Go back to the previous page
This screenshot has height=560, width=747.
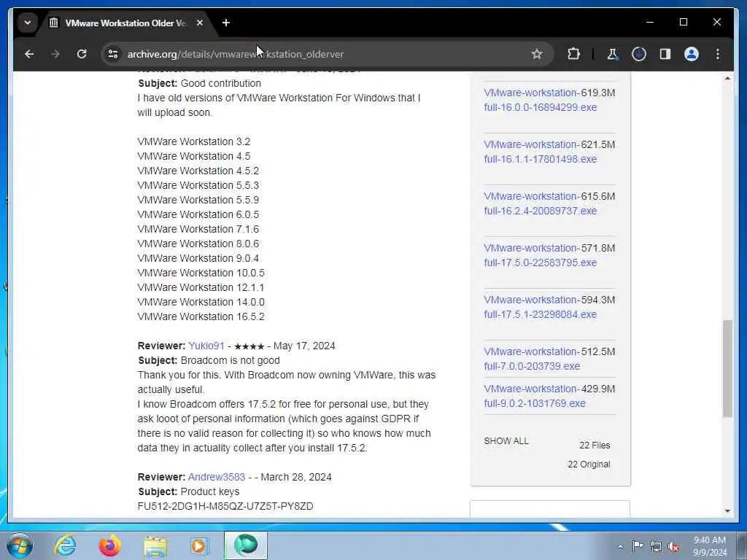click(29, 54)
